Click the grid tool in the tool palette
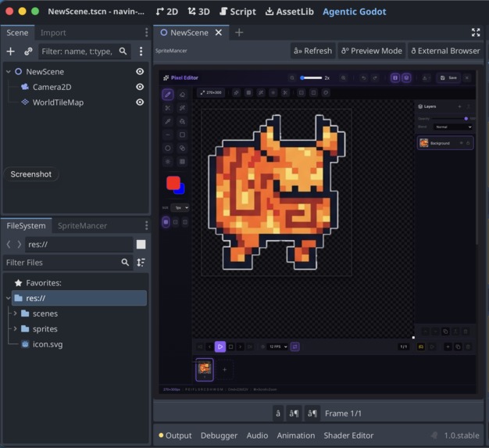 tap(183, 161)
